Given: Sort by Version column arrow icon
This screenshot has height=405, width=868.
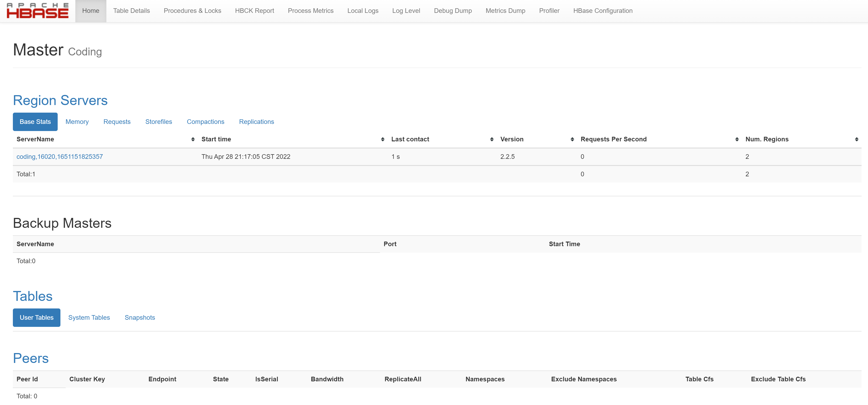Looking at the screenshot, I should click(x=572, y=139).
